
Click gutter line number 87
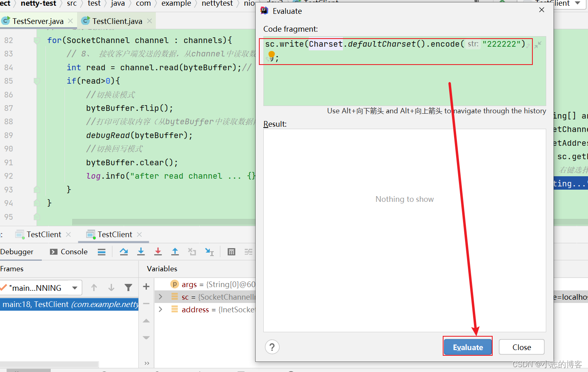point(9,108)
